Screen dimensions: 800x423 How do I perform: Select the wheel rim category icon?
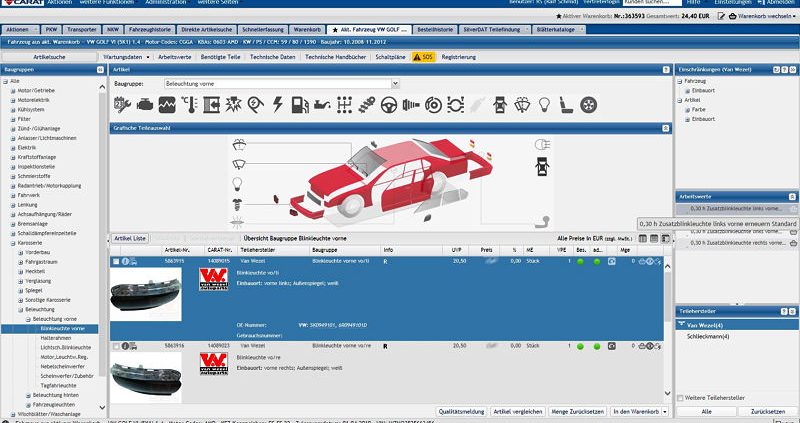click(588, 105)
